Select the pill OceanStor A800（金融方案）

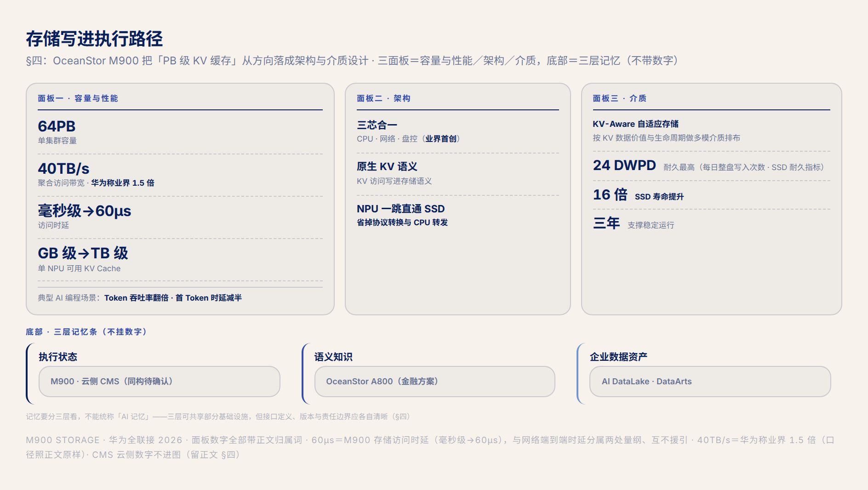(x=434, y=382)
